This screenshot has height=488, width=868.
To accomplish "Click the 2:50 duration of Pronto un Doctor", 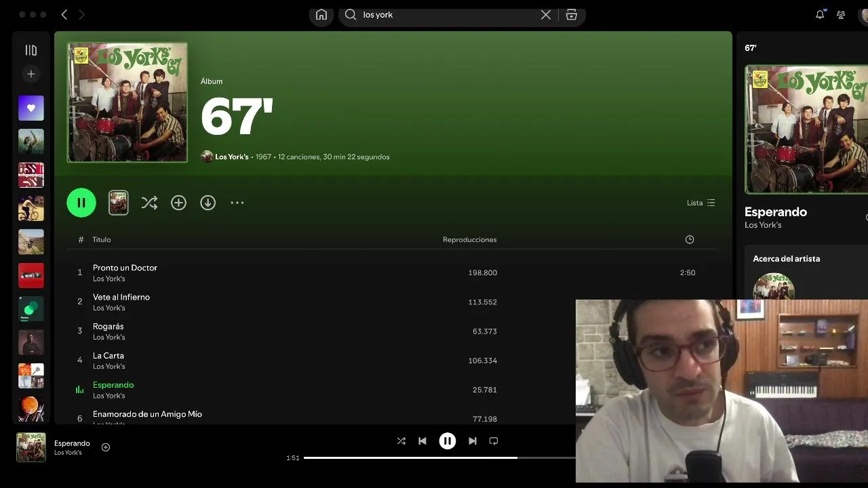I will tap(688, 272).
